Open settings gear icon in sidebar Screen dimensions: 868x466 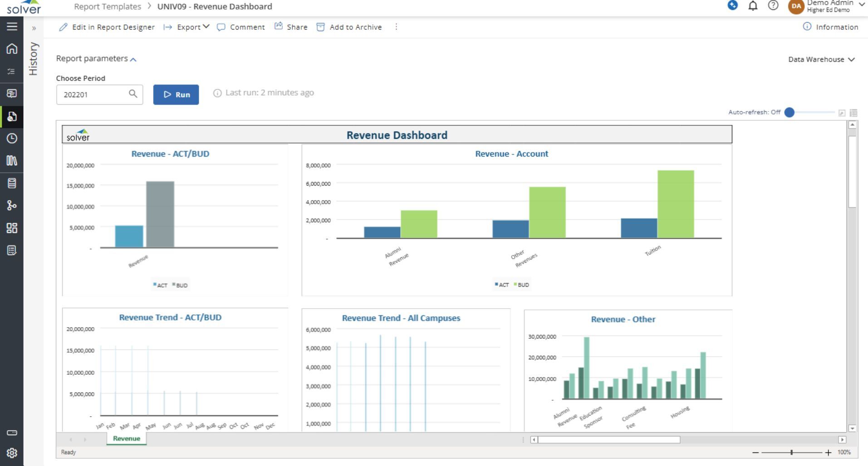click(12, 452)
